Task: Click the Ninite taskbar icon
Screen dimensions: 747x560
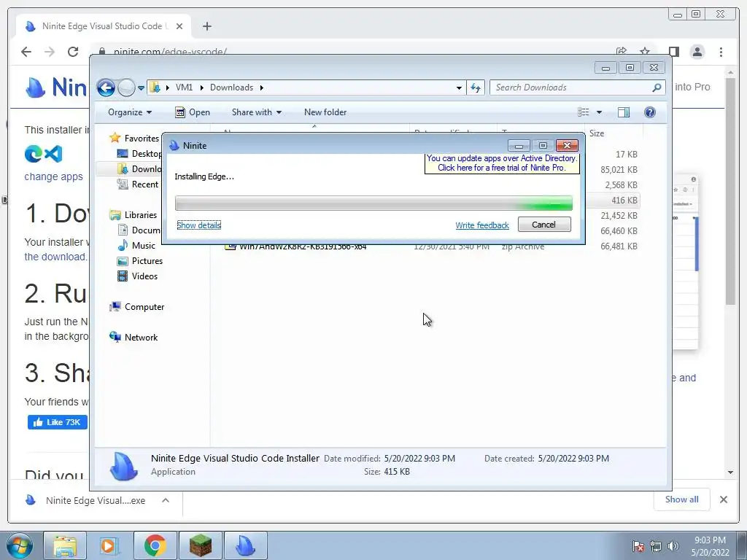Action: (x=246, y=546)
